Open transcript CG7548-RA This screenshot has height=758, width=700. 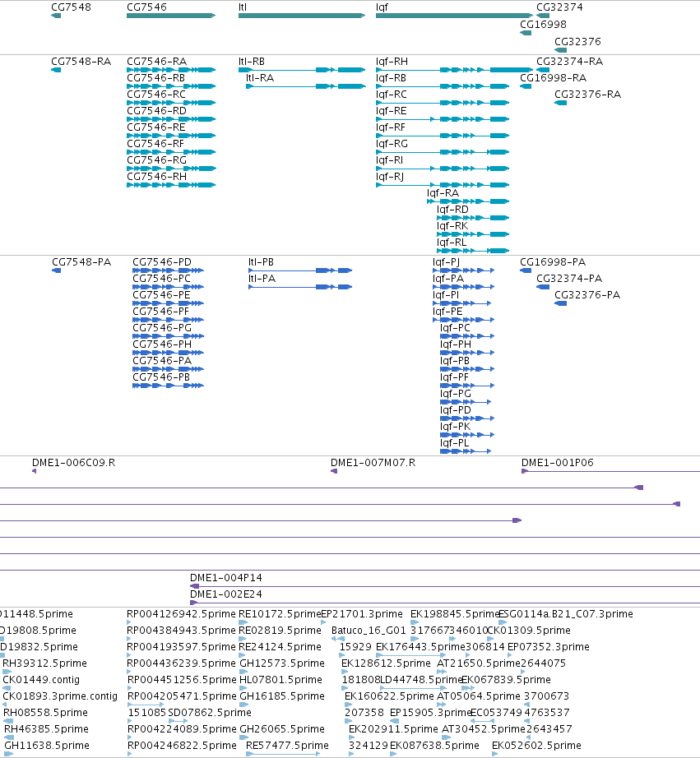tap(81, 62)
